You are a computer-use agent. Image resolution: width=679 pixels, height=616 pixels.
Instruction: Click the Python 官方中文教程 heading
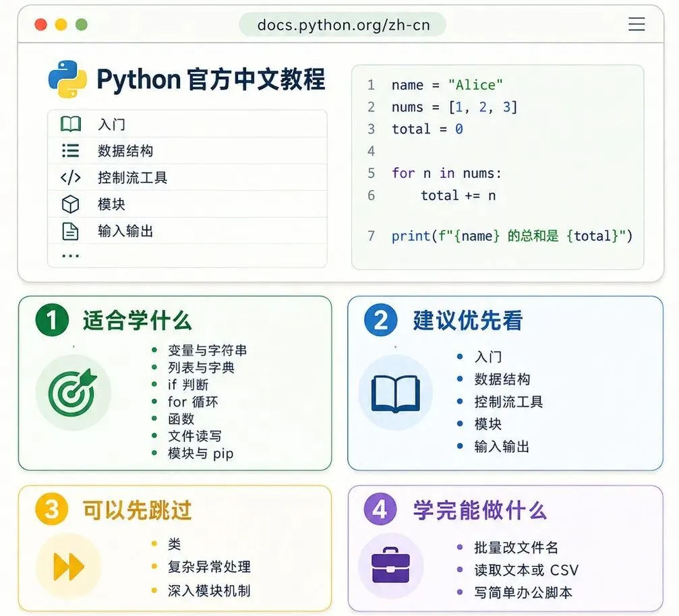point(211,80)
